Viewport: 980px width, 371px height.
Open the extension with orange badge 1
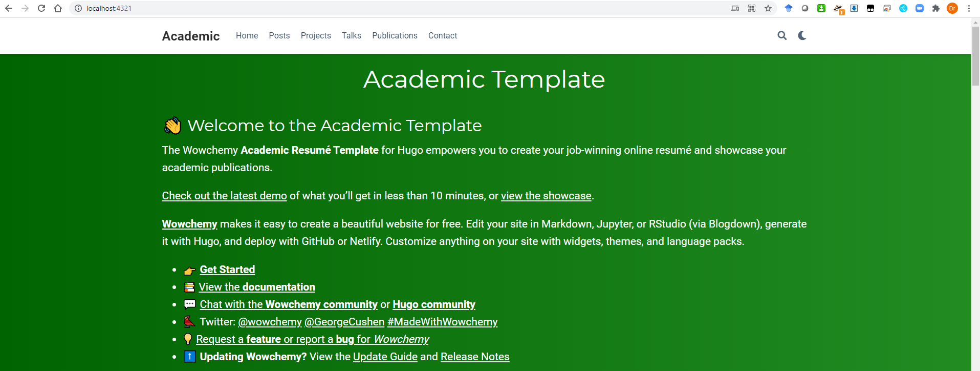click(x=838, y=9)
